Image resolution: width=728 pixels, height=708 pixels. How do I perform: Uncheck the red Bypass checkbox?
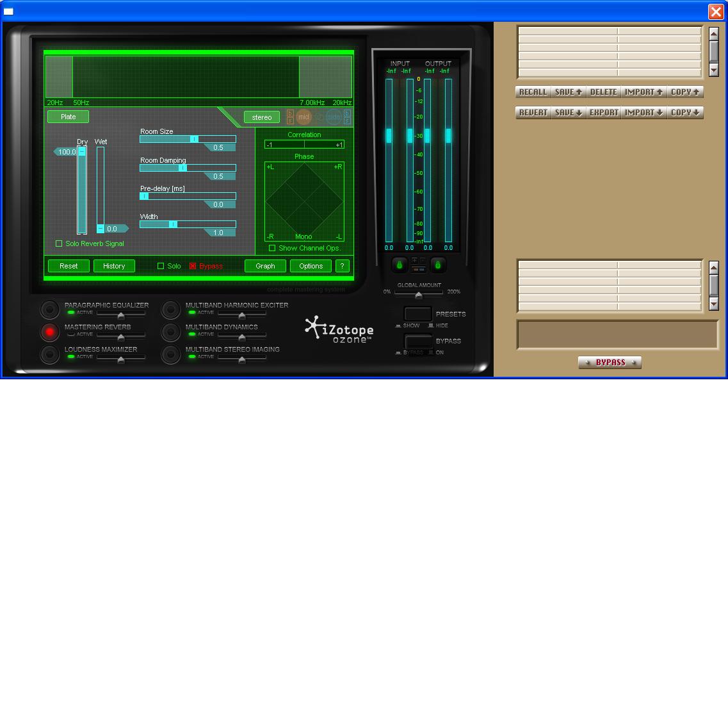[193, 266]
